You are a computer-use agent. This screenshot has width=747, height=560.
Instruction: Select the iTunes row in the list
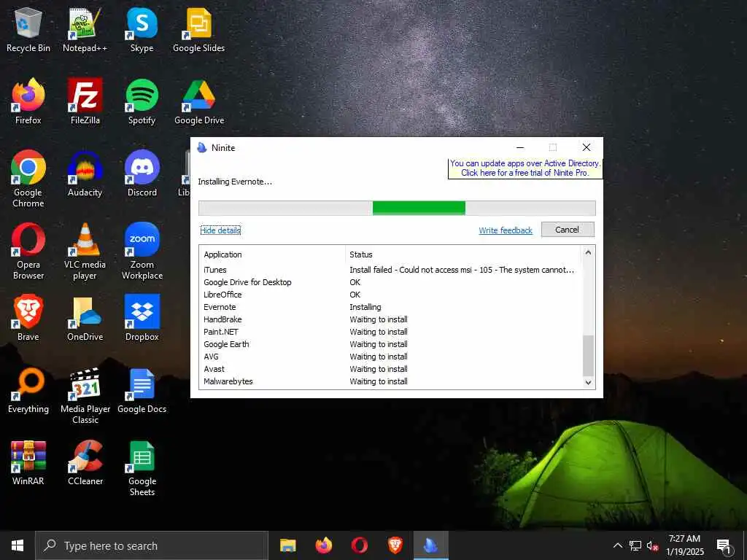[x=391, y=270]
